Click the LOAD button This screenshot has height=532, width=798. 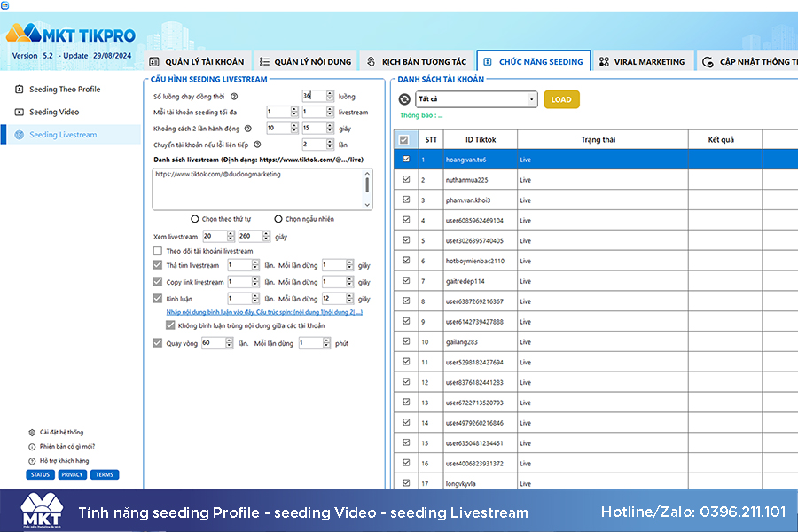561,99
